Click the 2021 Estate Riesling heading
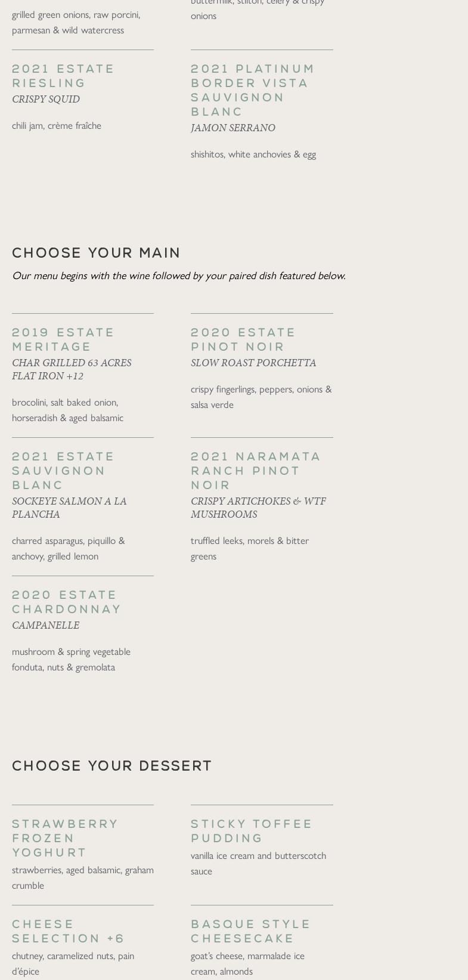 pos(63,76)
